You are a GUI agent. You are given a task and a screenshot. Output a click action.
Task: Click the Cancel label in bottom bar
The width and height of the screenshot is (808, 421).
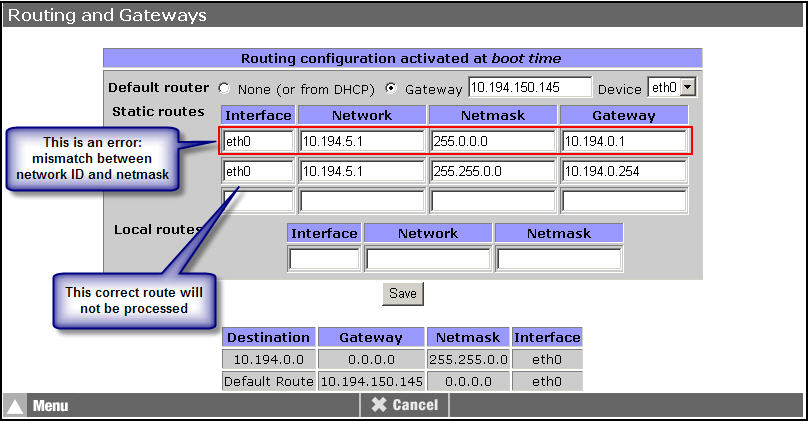coord(415,405)
